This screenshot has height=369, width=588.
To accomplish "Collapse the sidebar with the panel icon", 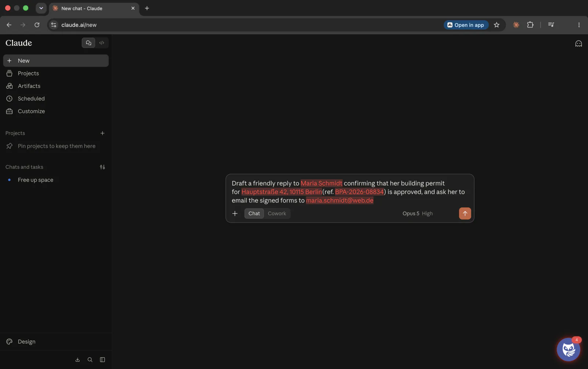I will point(103,360).
